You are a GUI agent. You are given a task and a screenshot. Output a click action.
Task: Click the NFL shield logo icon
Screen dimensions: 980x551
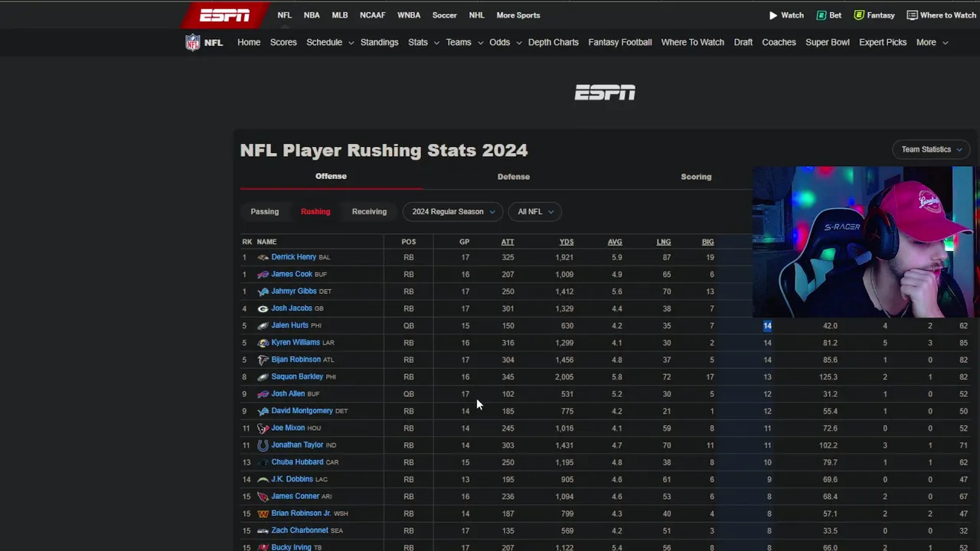point(193,42)
